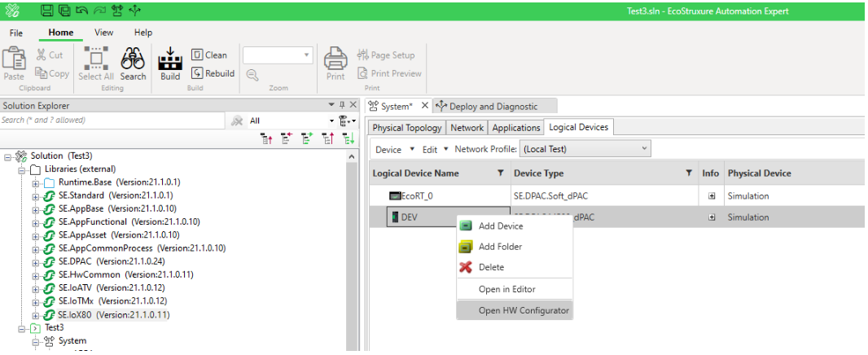
Task: Collapse the Libraries (external) node
Action: click(x=22, y=170)
